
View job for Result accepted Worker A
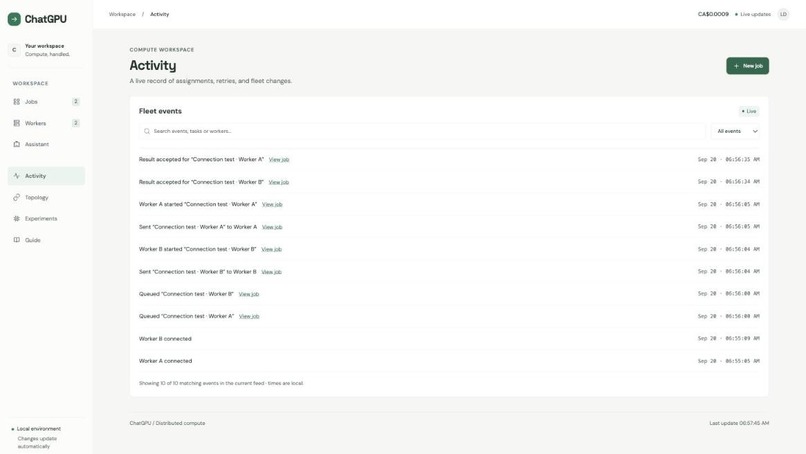coord(279,160)
